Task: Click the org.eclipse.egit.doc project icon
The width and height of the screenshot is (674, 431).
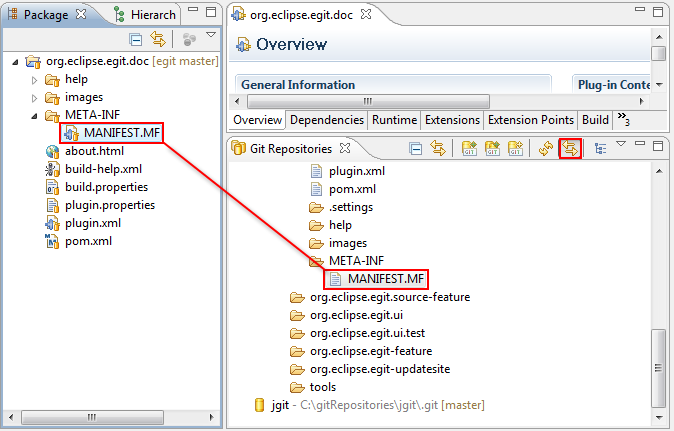Action: pyautogui.click(x=33, y=61)
